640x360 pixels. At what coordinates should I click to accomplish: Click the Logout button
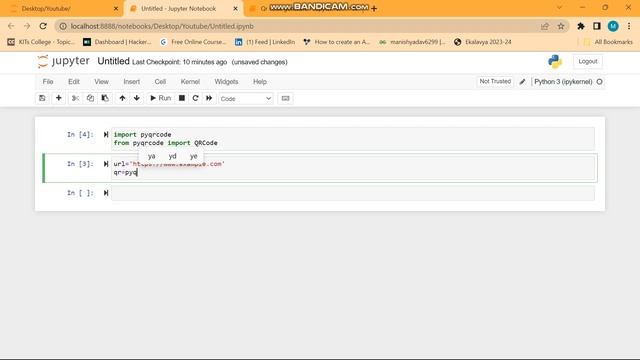pos(588,61)
